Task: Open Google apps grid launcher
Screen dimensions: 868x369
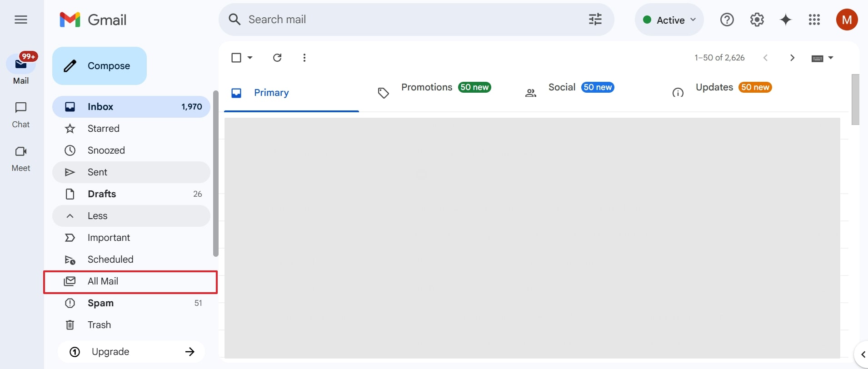Action: tap(814, 20)
